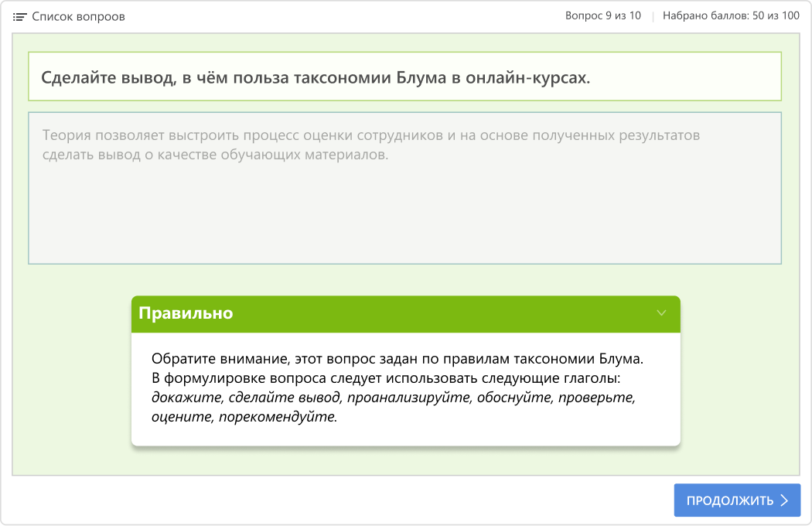The image size is (812, 526).
Task: Select the question heading about таксономии Блума
Action: coord(315,77)
